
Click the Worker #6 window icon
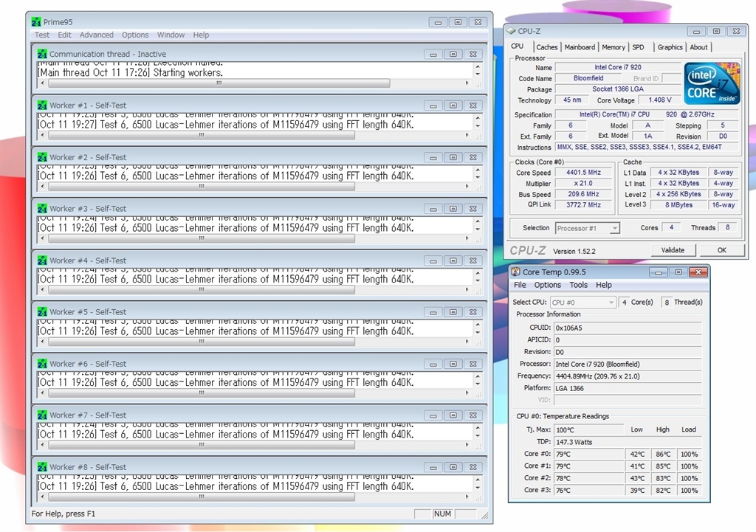[42, 364]
